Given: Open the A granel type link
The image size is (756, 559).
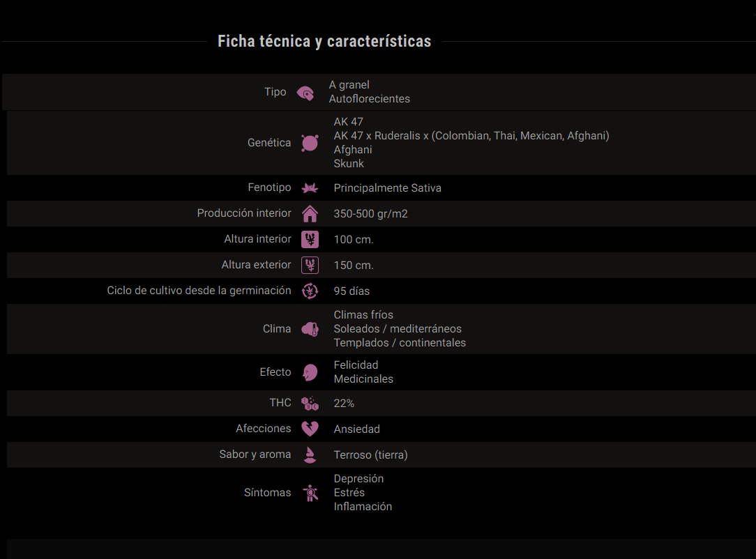Looking at the screenshot, I should click(349, 85).
